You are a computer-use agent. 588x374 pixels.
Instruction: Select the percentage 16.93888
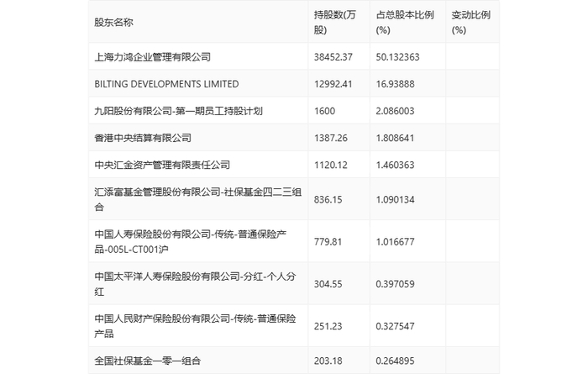coord(396,84)
